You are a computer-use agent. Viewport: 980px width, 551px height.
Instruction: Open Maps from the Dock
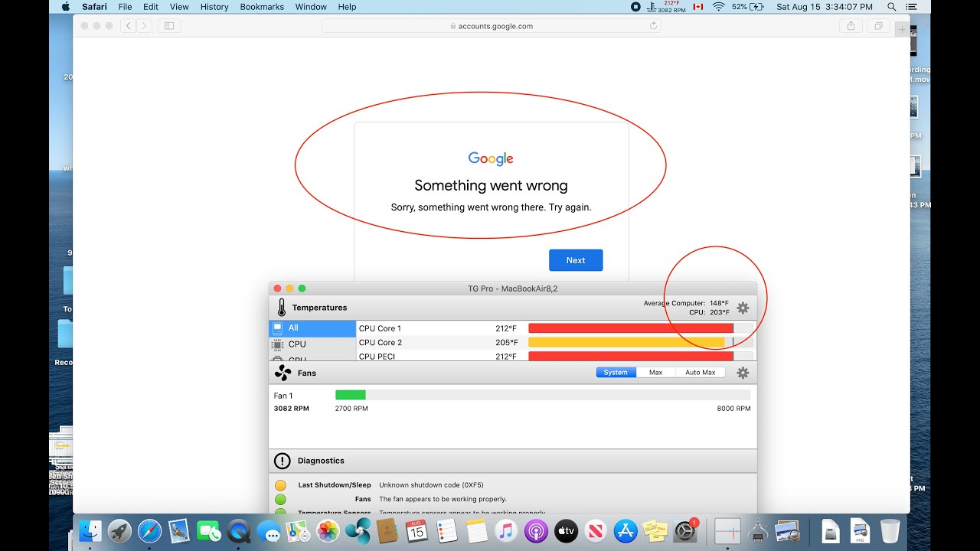tap(298, 530)
